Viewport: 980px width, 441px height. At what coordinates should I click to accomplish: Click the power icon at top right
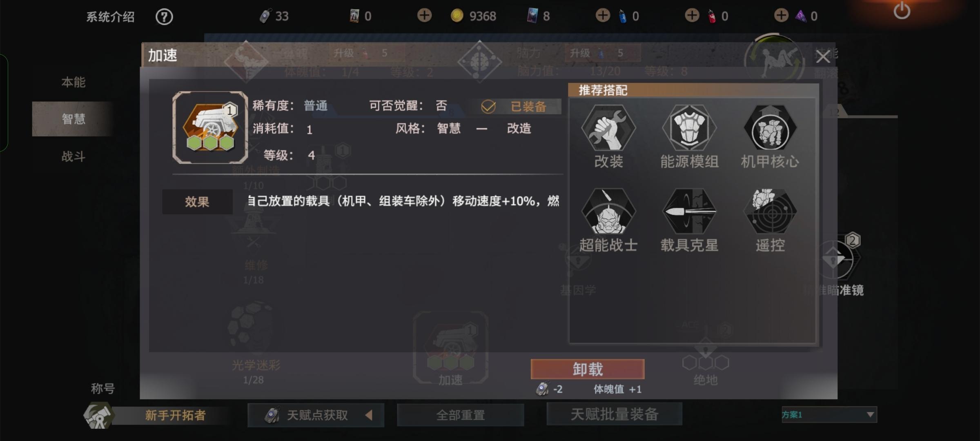[902, 11]
